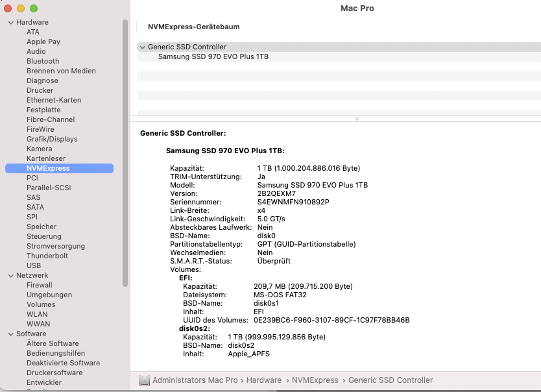Click the serial number S4EWNMFN910892P
Viewport: 541px width, 392px height.
pyautogui.click(x=293, y=202)
